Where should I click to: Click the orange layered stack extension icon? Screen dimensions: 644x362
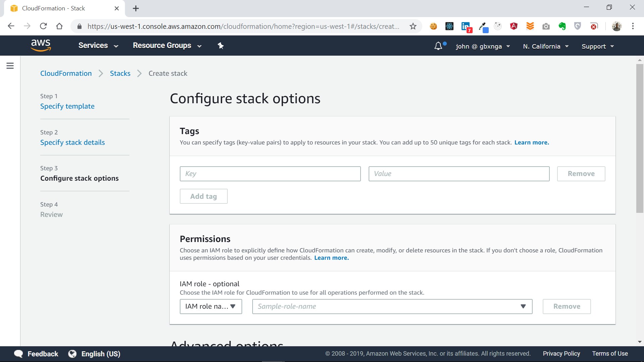coord(530,26)
